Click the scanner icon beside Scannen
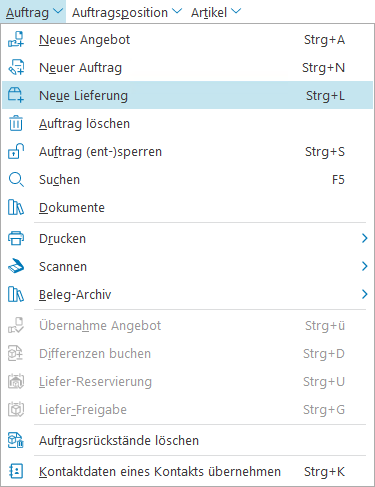Viewport: 375px width, 487px height. coord(16,266)
